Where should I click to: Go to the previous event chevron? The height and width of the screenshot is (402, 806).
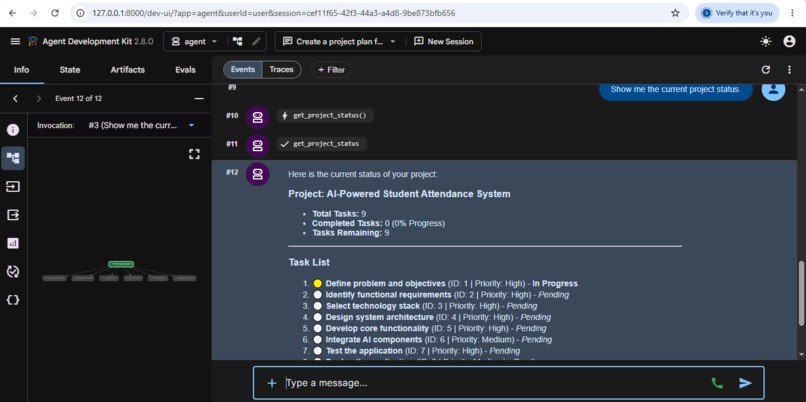pos(15,99)
